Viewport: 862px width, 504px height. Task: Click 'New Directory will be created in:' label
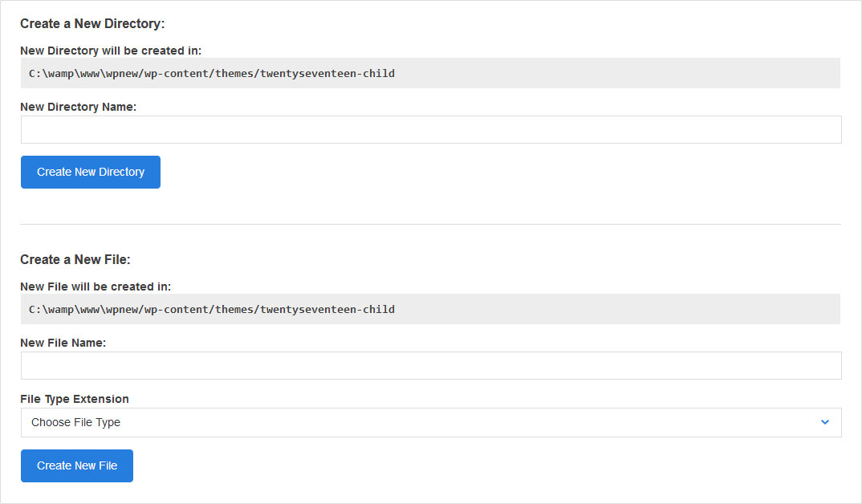111,51
